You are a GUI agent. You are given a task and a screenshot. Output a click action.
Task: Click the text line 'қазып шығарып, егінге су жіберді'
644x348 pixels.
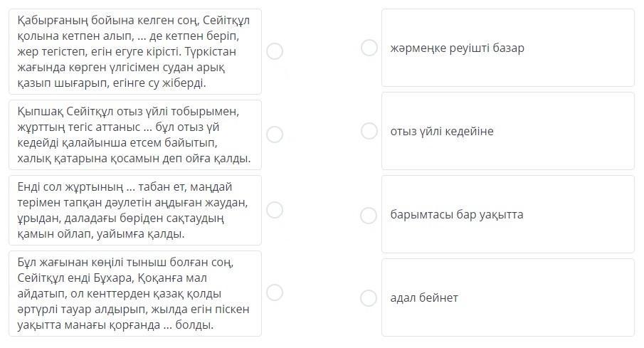point(111,83)
